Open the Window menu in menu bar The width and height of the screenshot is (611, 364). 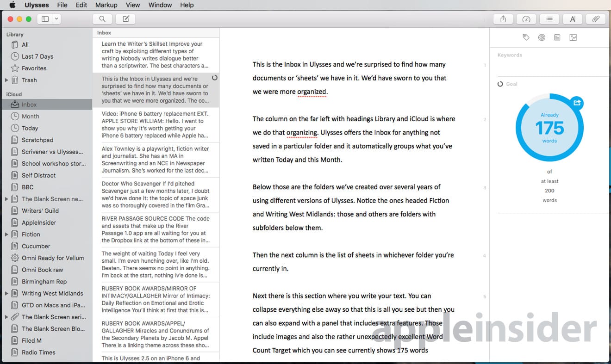tap(159, 5)
